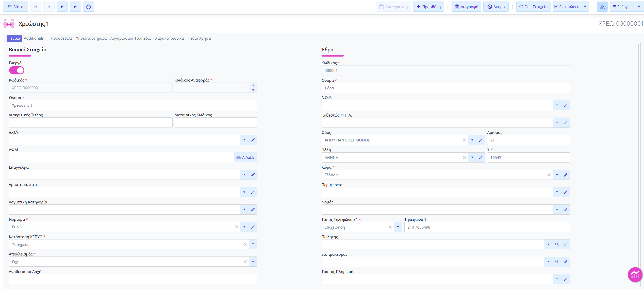Search Εισπράκτορας with magnifier icon

(x=557, y=262)
